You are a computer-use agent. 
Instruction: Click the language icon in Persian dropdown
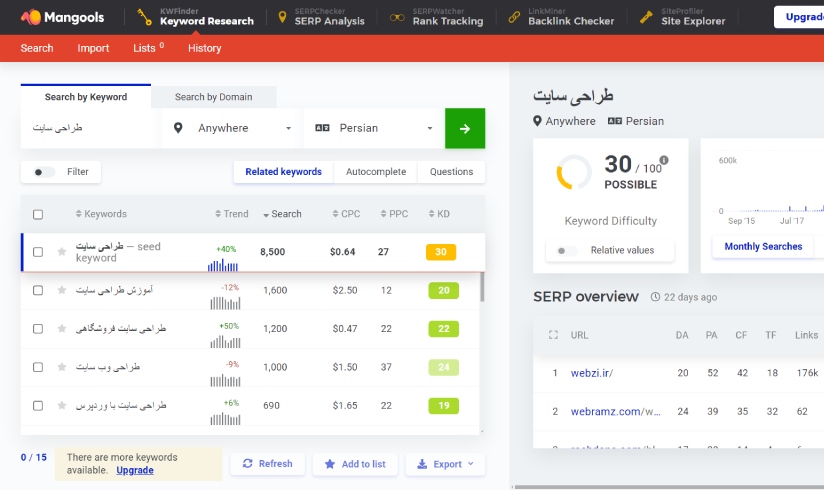coord(322,128)
